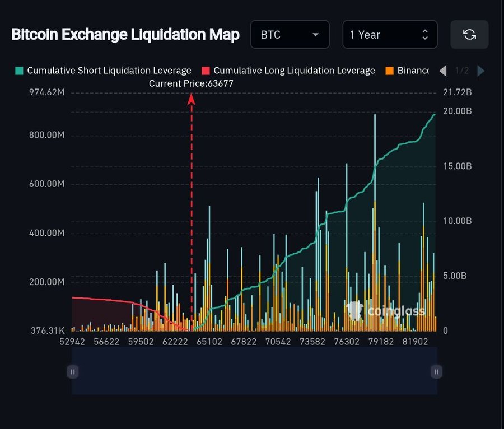Viewport: 504px width, 429px height.
Task: Toggle Cumulative Short Liquidation Leverage legend
Action: click(103, 71)
